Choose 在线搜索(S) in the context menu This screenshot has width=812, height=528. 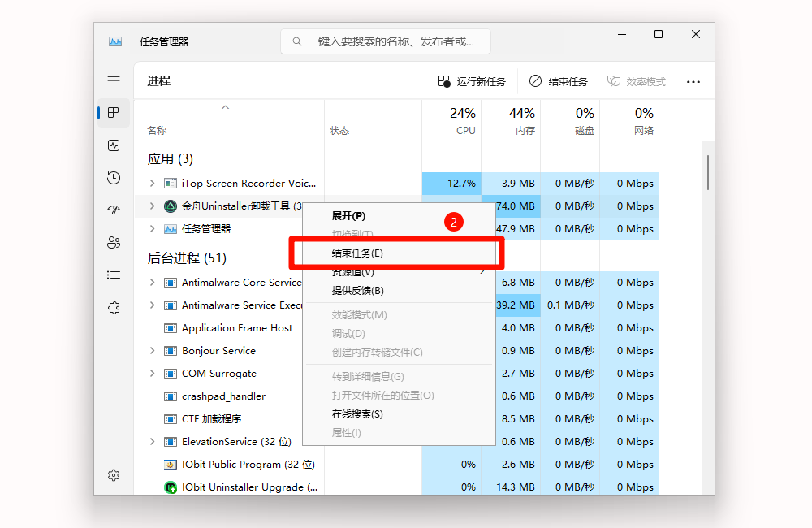398,414
